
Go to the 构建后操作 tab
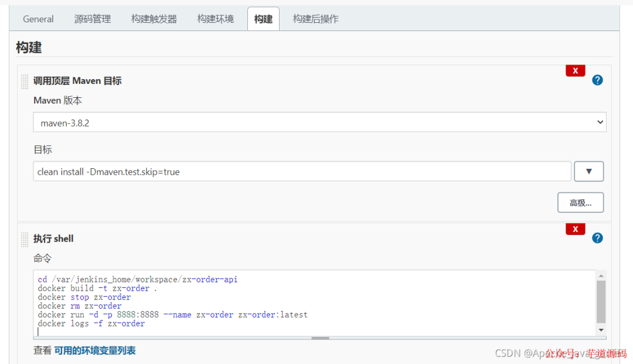[316, 19]
